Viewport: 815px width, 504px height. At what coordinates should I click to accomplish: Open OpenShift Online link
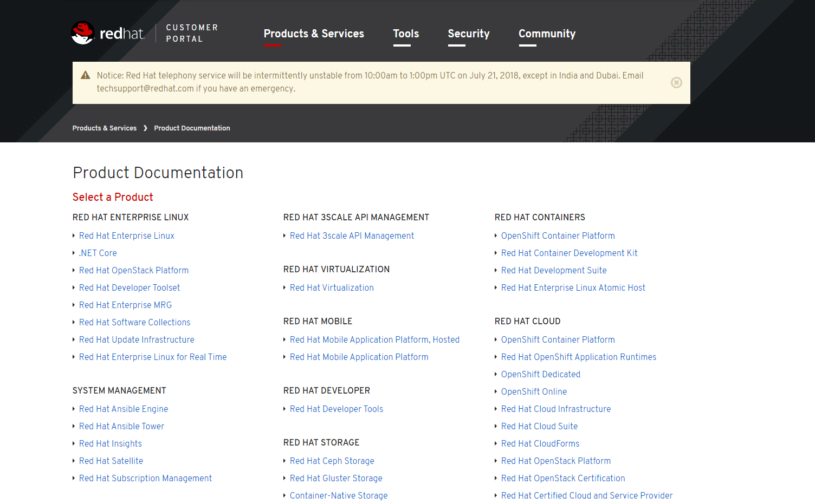(x=534, y=392)
